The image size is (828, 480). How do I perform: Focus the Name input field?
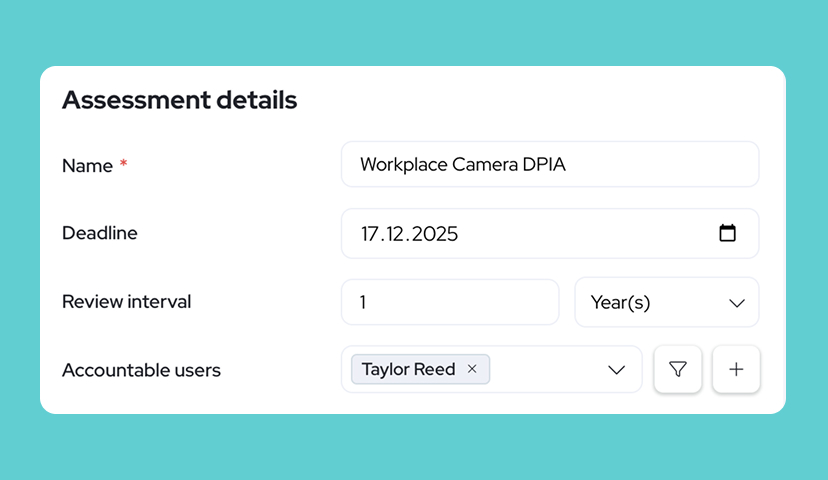click(550, 164)
